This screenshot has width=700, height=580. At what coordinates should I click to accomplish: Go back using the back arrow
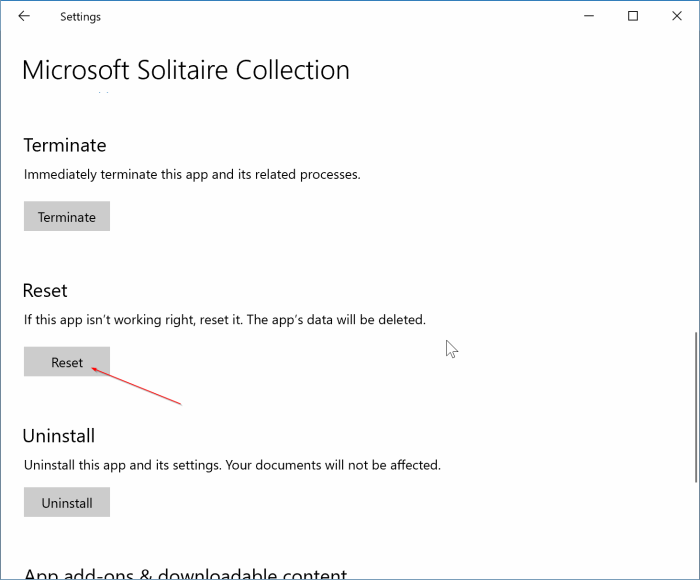click(x=24, y=17)
